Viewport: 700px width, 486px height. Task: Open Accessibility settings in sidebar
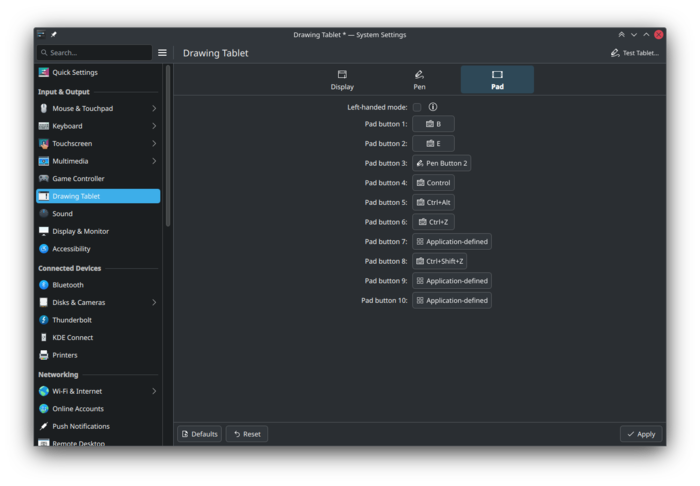point(71,249)
